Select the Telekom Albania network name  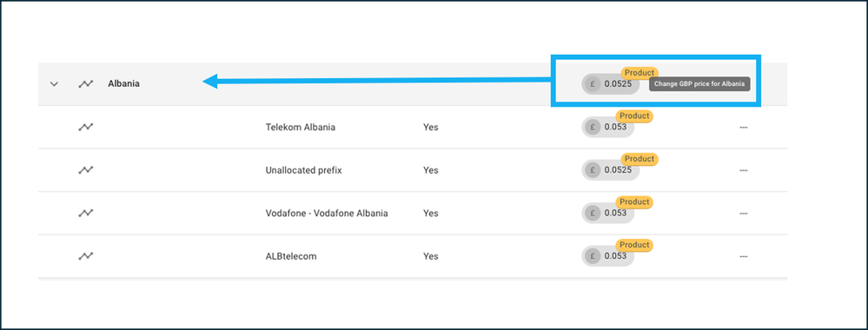pos(301,128)
